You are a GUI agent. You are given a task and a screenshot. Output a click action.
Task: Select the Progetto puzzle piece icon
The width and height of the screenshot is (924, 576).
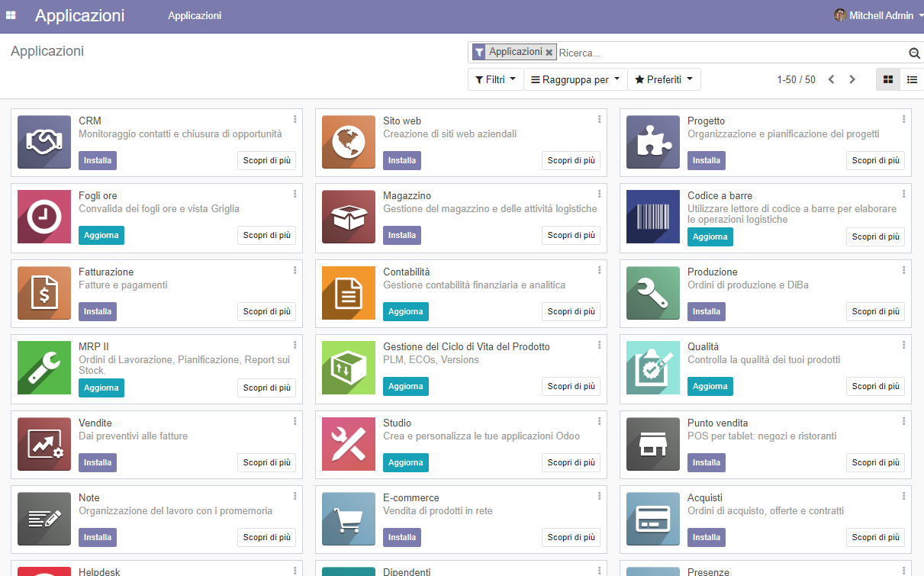652,142
